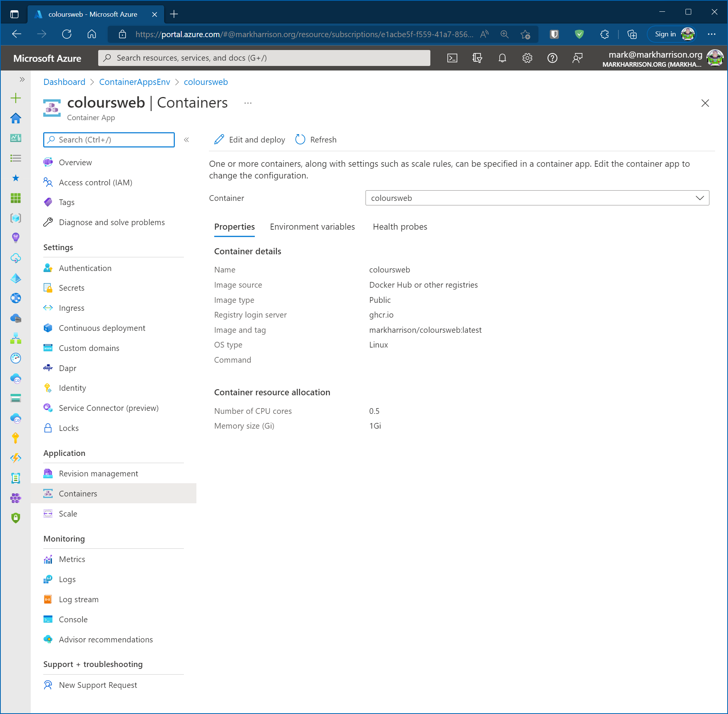The height and width of the screenshot is (714, 728).
Task: Open the feedback icon in header
Action: (x=577, y=58)
